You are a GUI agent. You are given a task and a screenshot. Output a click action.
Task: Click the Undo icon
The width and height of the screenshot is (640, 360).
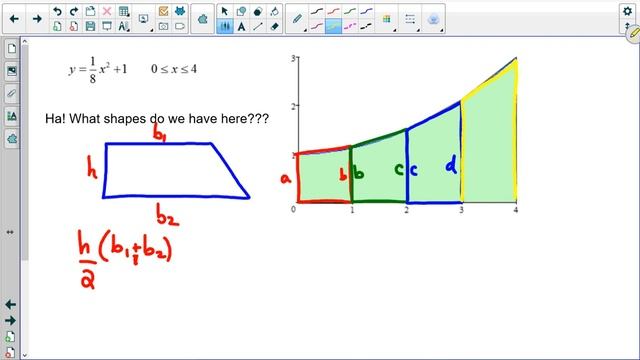tap(57, 11)
